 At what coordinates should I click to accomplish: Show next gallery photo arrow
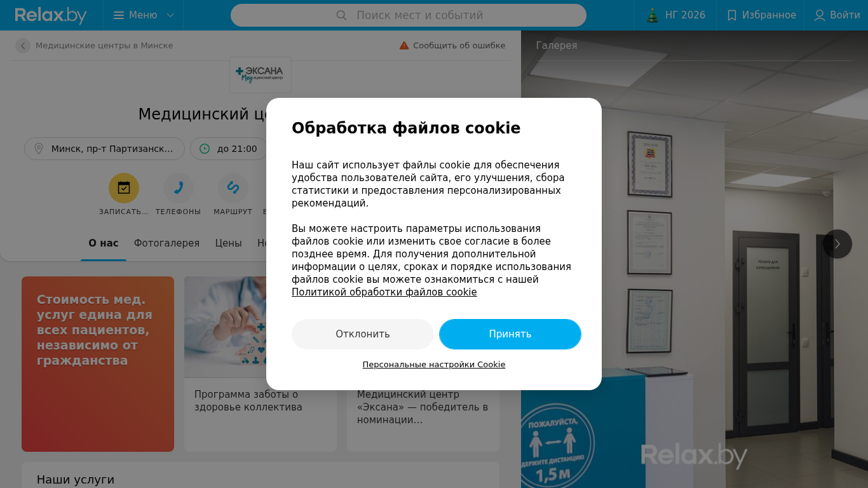[837, 244]
